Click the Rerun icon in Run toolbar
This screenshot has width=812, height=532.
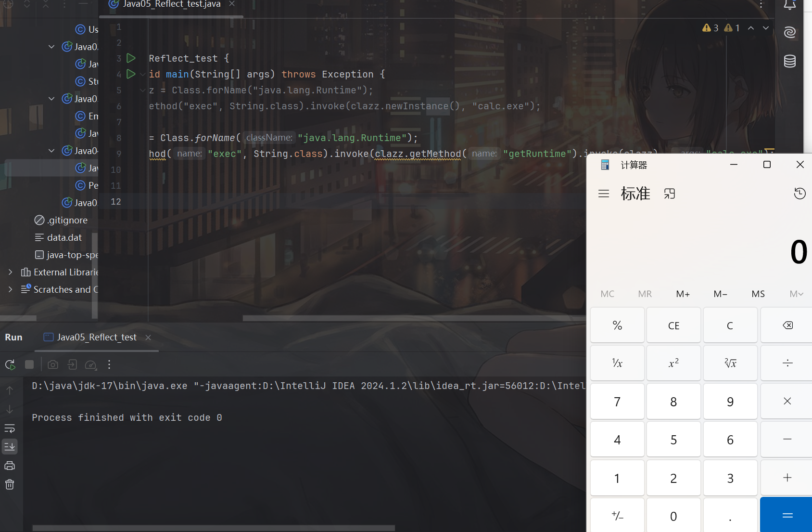click(x=10, y=365)
